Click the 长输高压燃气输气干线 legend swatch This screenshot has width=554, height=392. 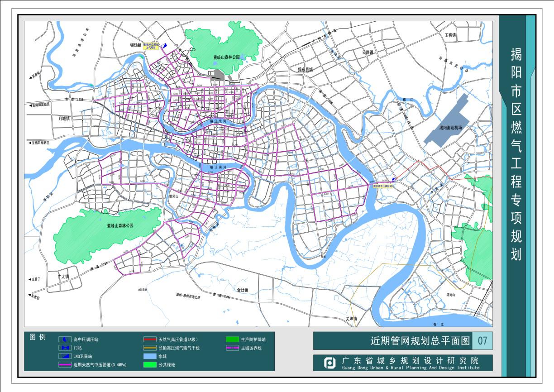(149, 348)
